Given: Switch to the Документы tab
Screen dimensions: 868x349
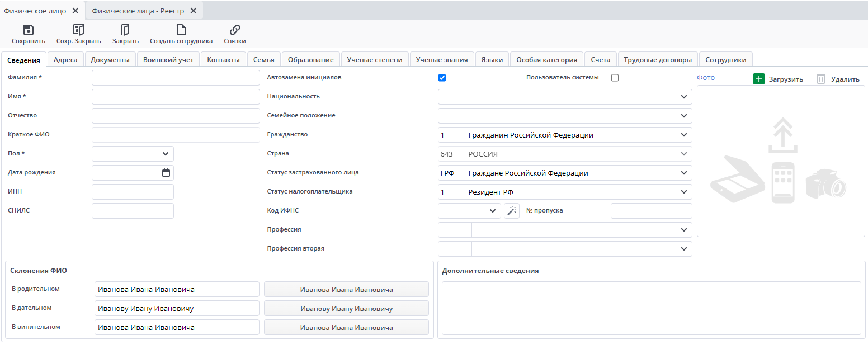Looking at the screenshot, I should (110, 60).
